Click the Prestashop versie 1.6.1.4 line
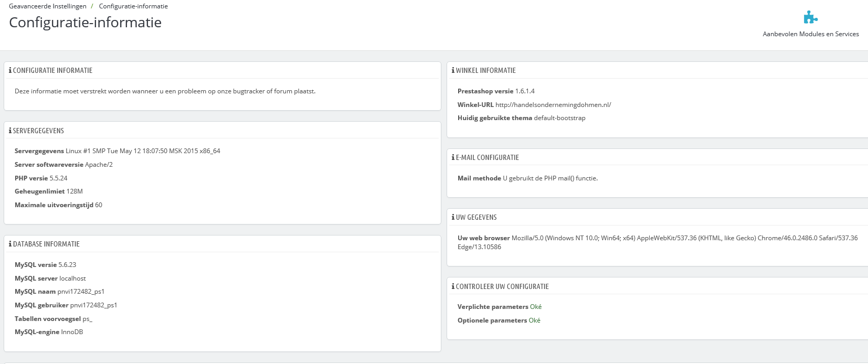The height and width of the screenshot is (364, 868). click(x=496, y=91)
